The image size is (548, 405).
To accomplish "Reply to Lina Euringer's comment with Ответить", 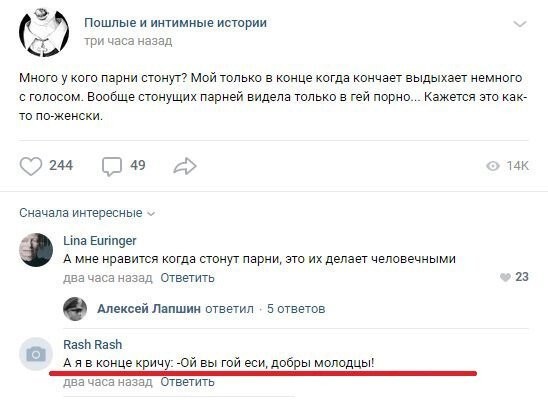I will (187, 278).
